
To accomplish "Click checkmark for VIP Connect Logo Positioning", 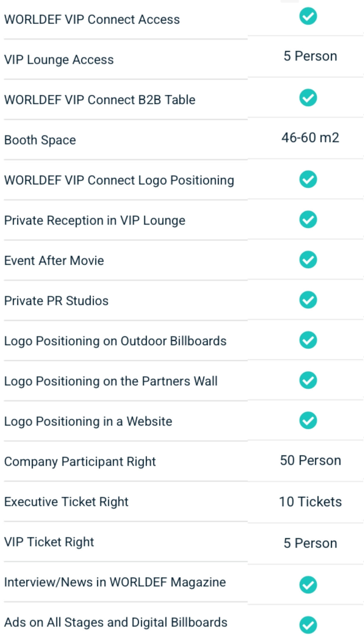I will (x=308, y=179).
